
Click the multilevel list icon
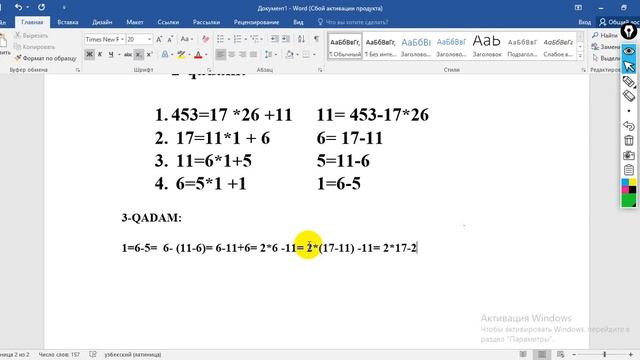tap(255, 39)
